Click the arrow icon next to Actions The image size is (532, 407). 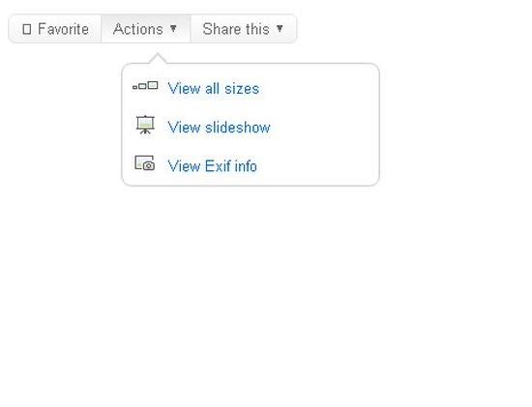(173, 28)
